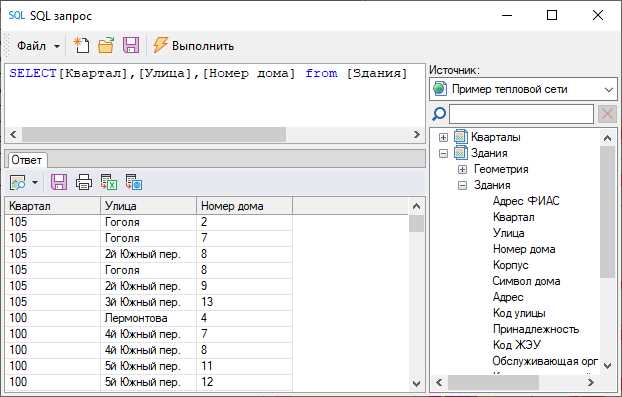
Task: Open the Файл menu
Action: (38, 46)
